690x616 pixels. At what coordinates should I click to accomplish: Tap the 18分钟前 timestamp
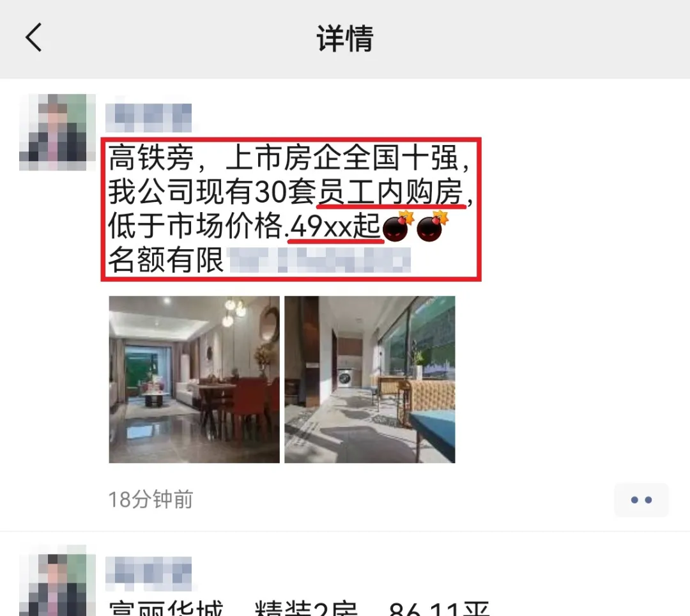pos(151,500)
